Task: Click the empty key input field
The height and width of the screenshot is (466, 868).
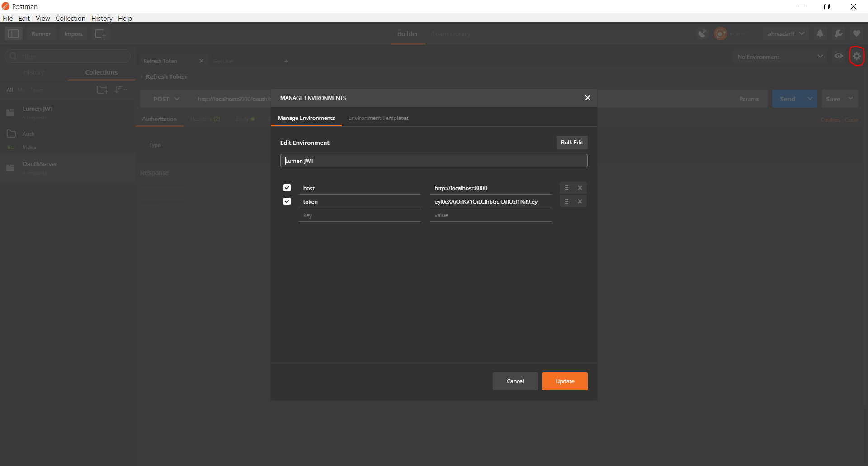Action: coord(360,215)
